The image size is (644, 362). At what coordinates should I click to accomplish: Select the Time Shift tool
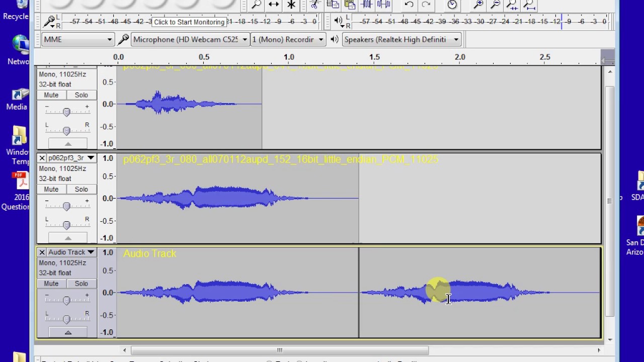pos(274,5)
